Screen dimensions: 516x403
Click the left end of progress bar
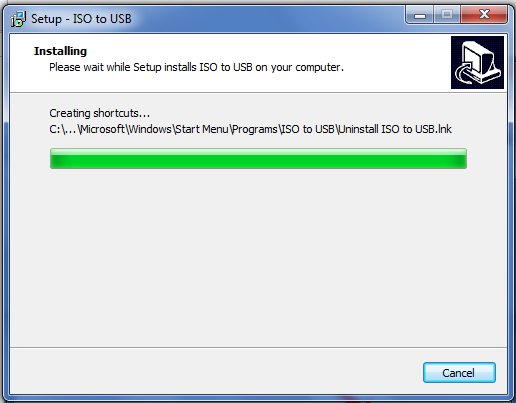tap(55, 159)
